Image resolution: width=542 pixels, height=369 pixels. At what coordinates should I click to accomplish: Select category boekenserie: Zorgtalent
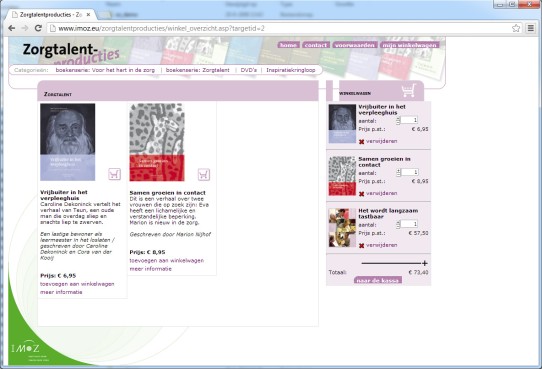tap(197, 70)
